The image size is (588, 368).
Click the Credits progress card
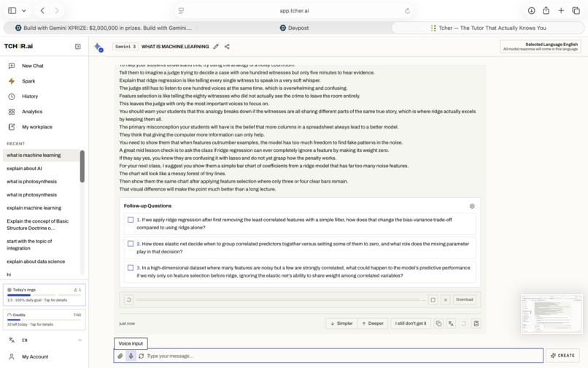point(45,320)
